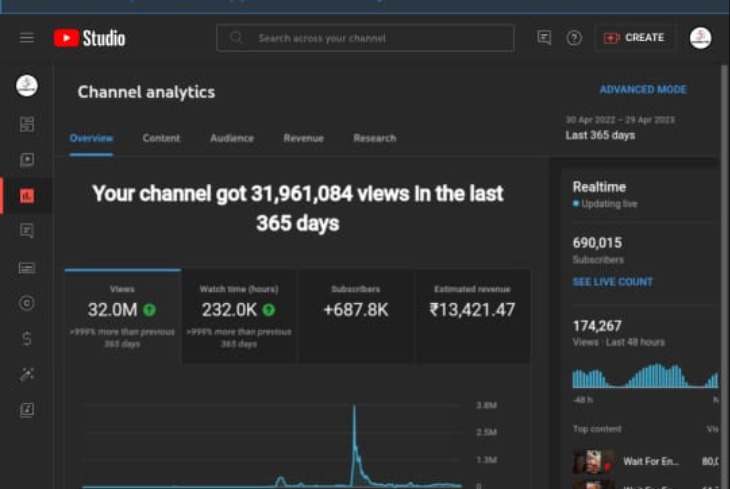Click the -48 h label under realtime chart
Screen dimensions: 730x489
tap(582, 400)
